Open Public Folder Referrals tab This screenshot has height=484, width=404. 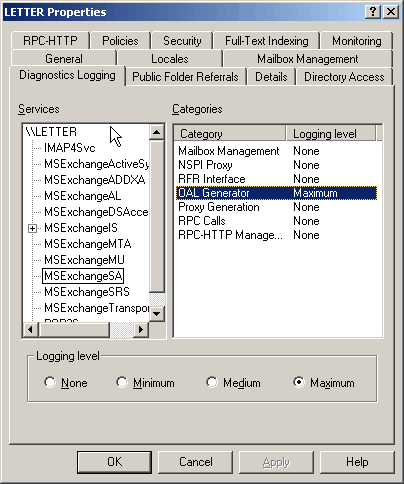coord(185,77)
